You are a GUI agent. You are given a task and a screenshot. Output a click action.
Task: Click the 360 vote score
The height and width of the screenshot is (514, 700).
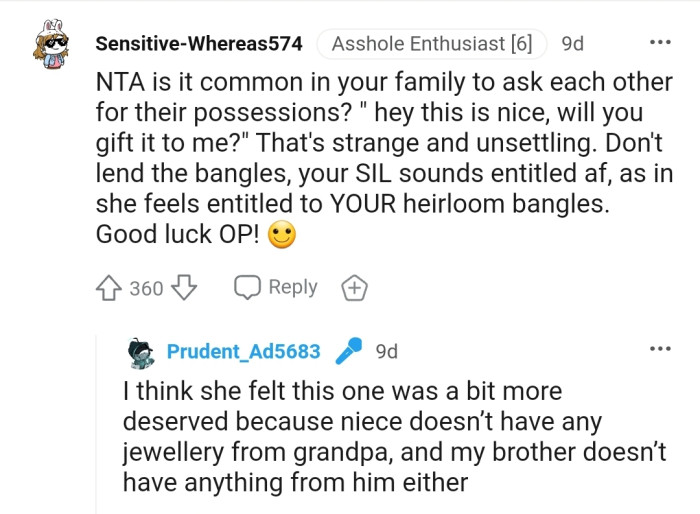(146, 288)
